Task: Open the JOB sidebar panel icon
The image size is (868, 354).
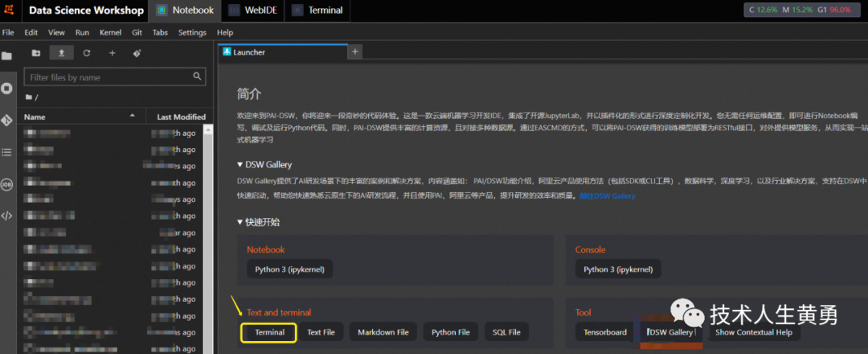Action: pos(6,184)
